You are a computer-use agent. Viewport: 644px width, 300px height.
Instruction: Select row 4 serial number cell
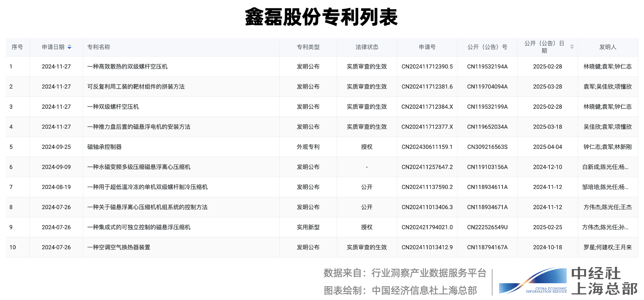(11, 127)
